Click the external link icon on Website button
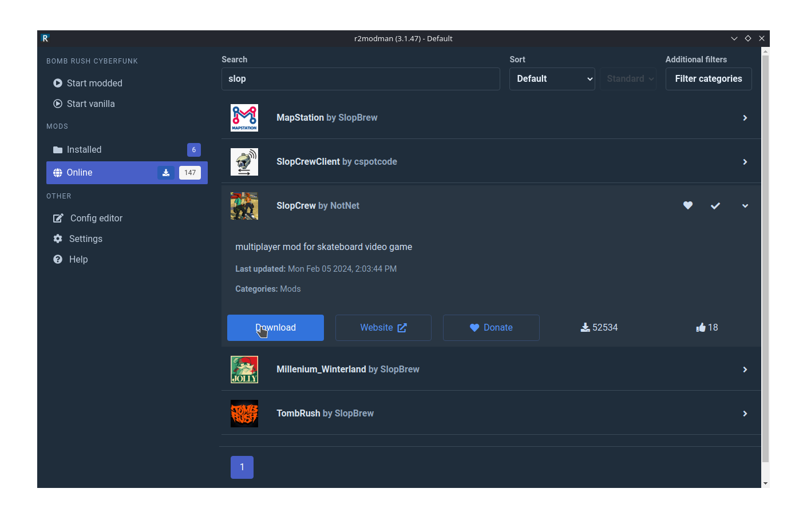The image size is (807, 532). coord(402,328)
